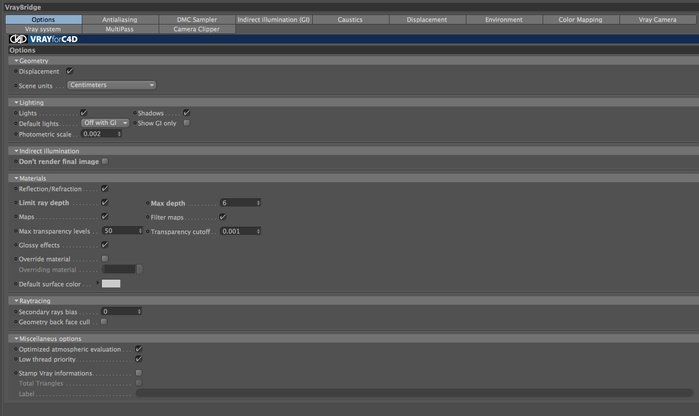Go to the Displacement tab

pyautogui.click(x=427, y=20)
